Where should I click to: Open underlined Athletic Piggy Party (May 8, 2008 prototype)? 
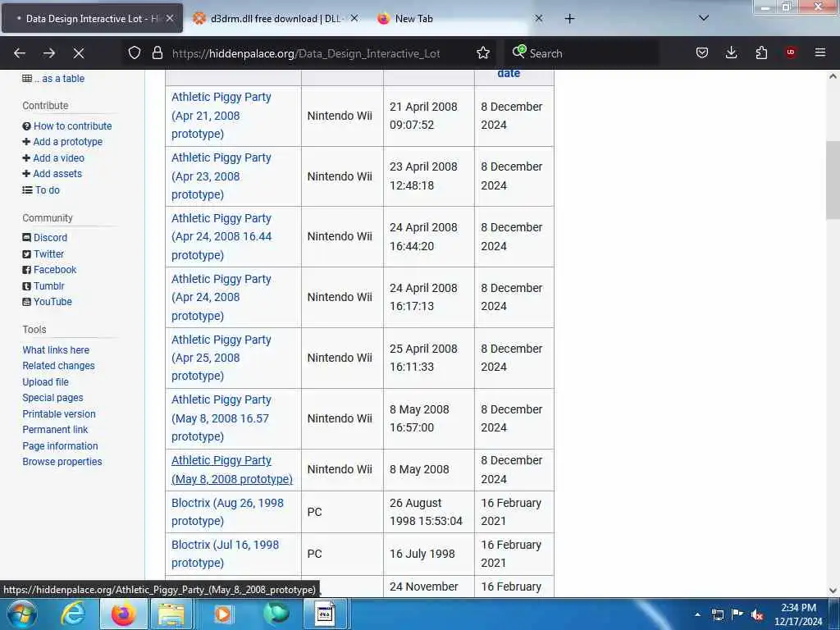click(x=232, y=470)
